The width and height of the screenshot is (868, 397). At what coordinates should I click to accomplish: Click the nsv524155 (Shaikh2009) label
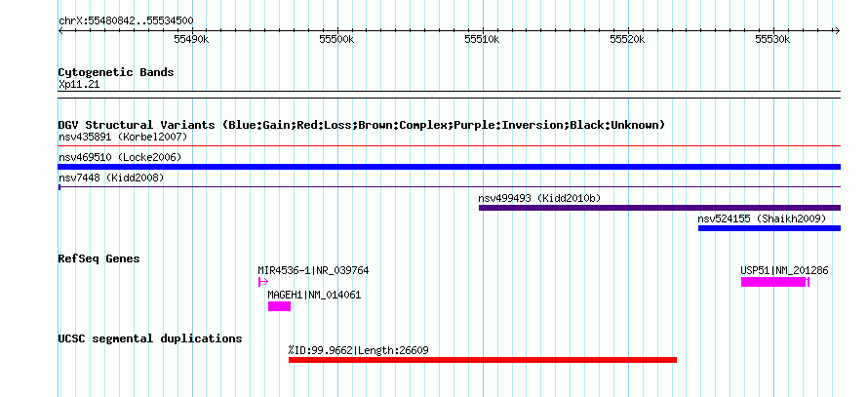pos(762,218)
